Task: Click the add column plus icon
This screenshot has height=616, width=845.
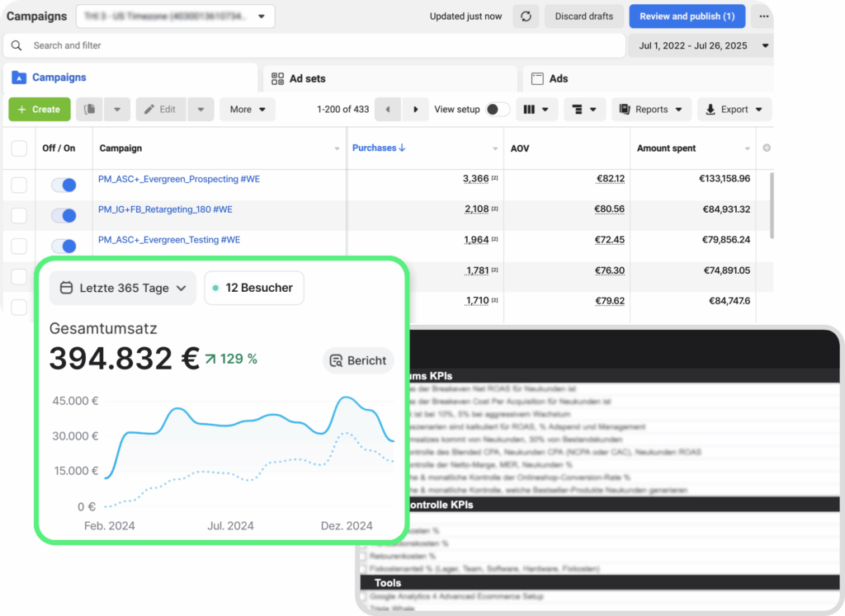Action: click(x=767, y=148)
